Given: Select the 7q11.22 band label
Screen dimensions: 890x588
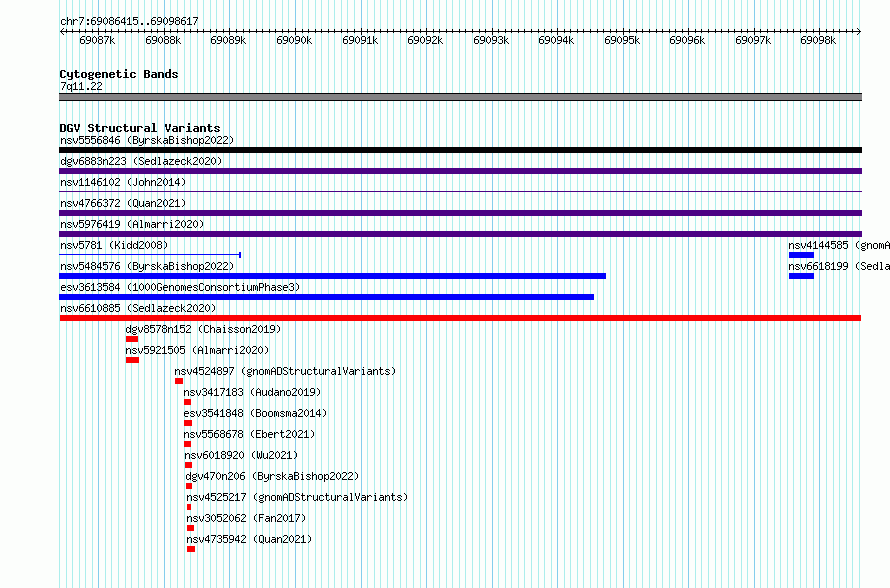Looking at the screenshot, I should [82, 86].
